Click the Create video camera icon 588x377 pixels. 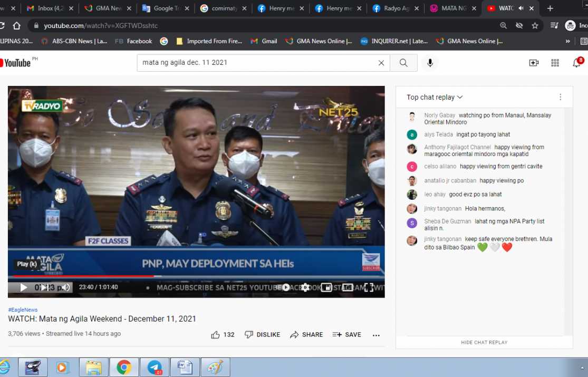[x=534, y=63]
